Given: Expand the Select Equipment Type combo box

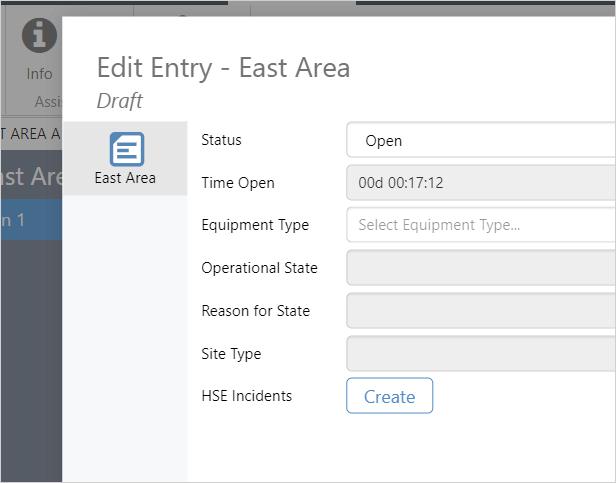Looking at the screenshot, I should [480, 225].
